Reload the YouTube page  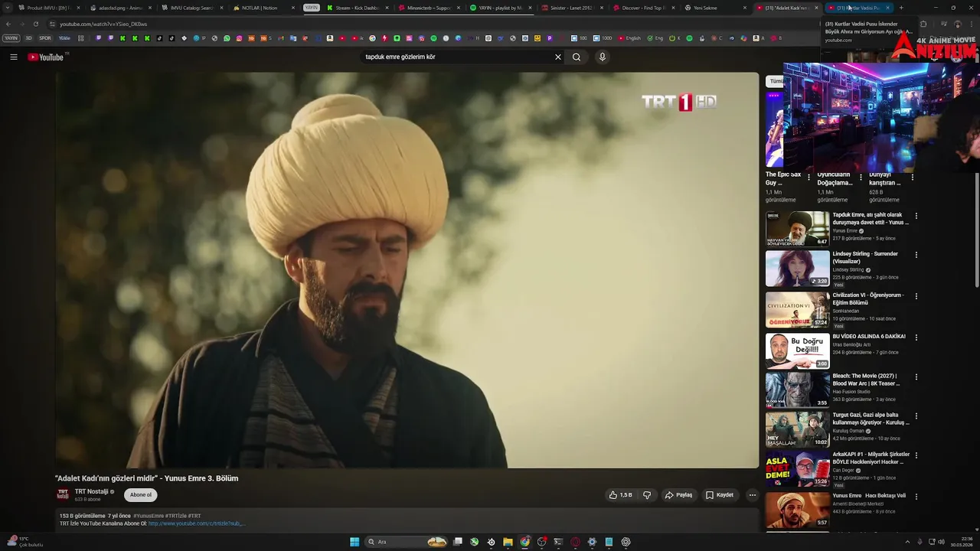click(35, 24)
